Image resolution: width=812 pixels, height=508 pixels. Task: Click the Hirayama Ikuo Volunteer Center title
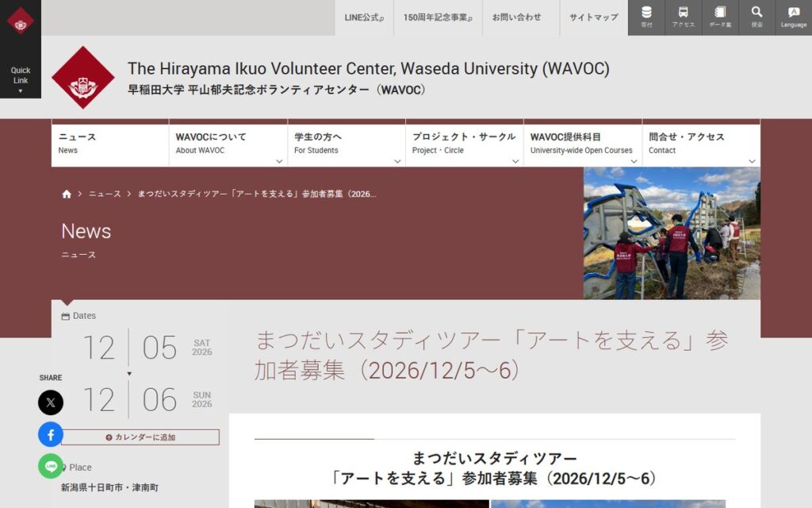(368, 68)
